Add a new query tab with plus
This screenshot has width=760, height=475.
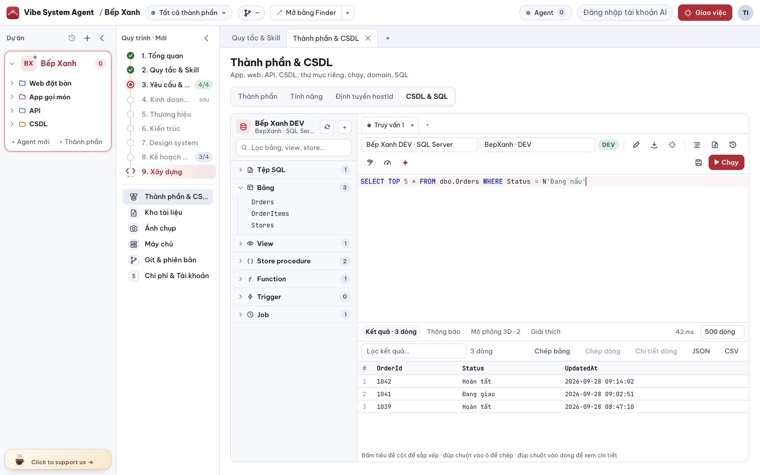[428, 125]
